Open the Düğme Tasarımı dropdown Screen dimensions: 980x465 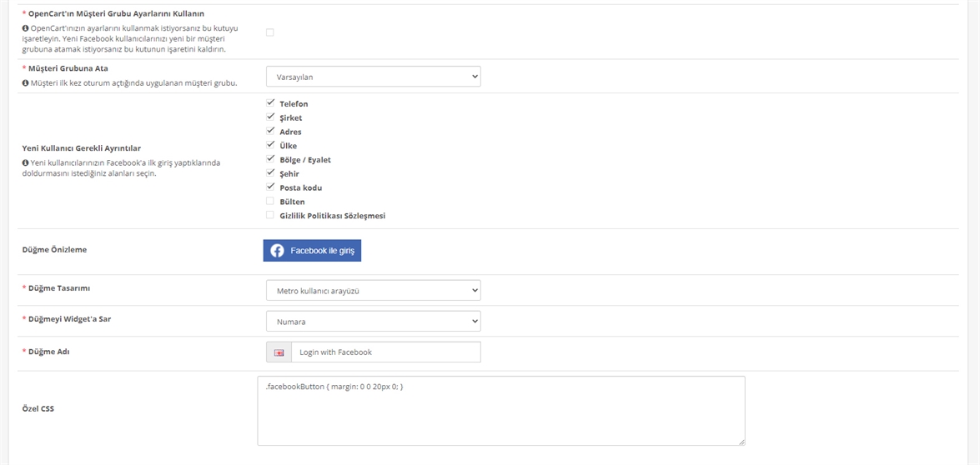click(374, 290)
